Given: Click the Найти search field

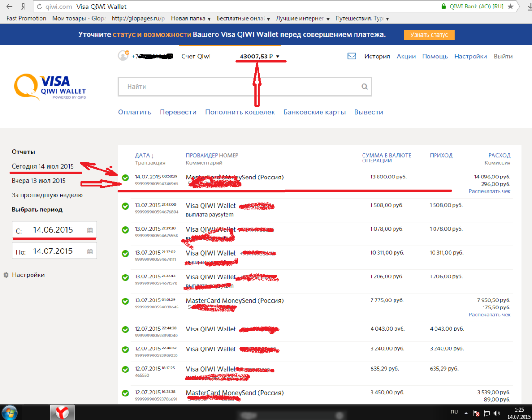Looking at the screenshot, I should 245,87.
